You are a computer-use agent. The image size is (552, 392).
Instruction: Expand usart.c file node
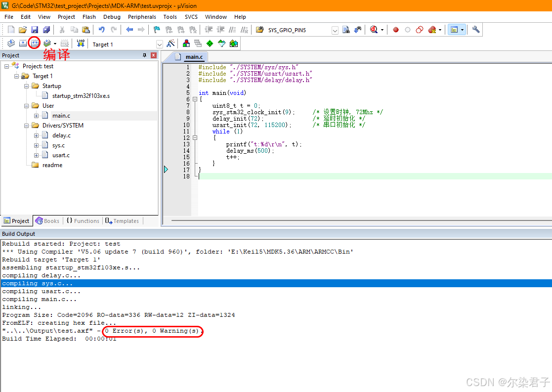pos(36,155)
